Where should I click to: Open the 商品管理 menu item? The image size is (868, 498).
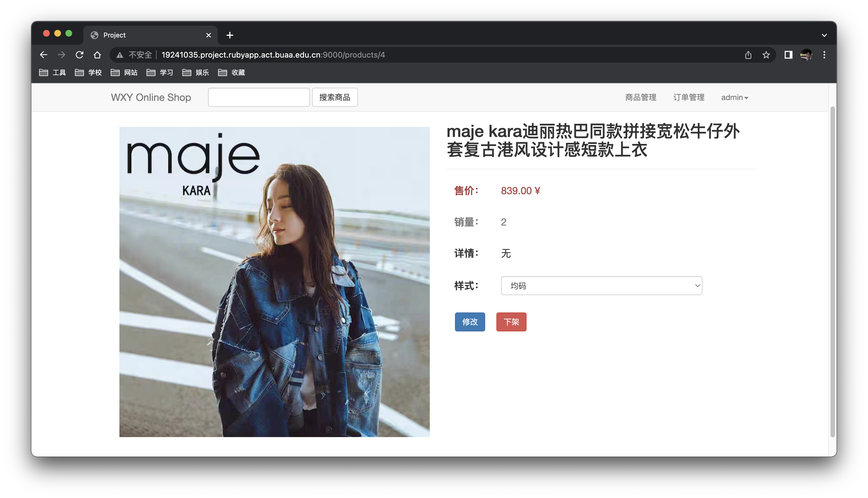click(640, 98)
